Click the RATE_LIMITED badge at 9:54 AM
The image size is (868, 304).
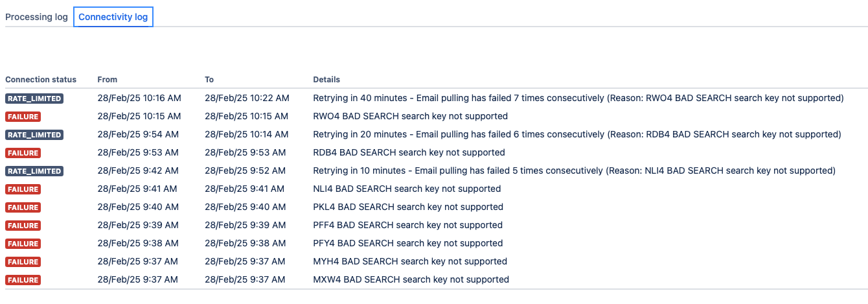(34, 135)
